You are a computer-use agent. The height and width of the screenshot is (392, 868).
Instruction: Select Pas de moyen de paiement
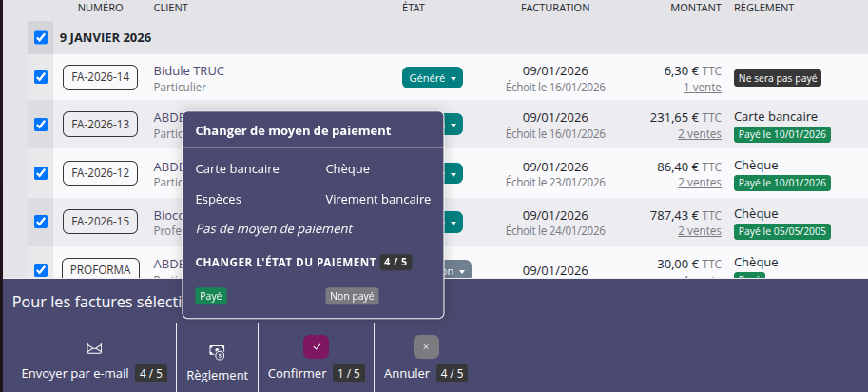[x=274, y=229]
